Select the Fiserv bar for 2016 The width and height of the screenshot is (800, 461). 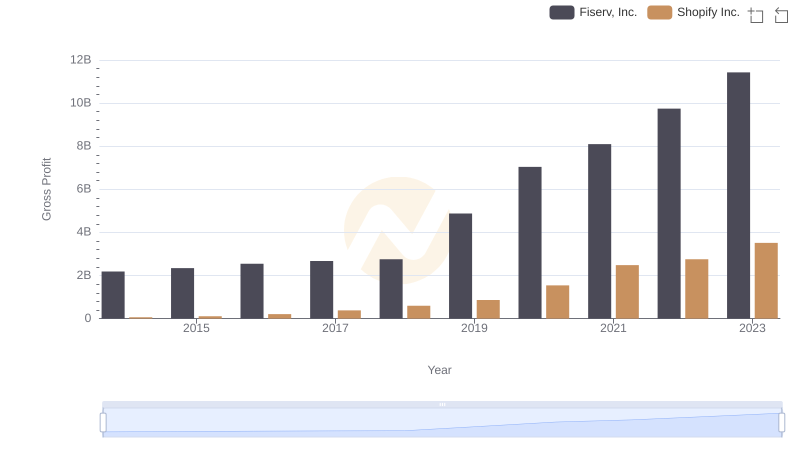(252, 291)
